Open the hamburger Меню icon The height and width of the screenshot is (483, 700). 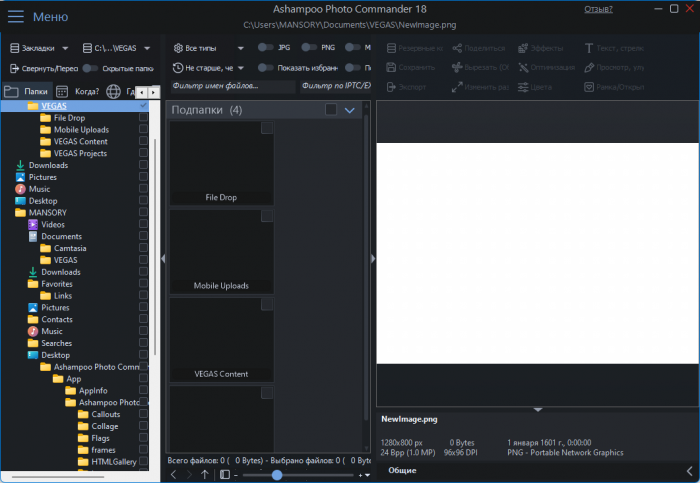[x=16, y=17]
